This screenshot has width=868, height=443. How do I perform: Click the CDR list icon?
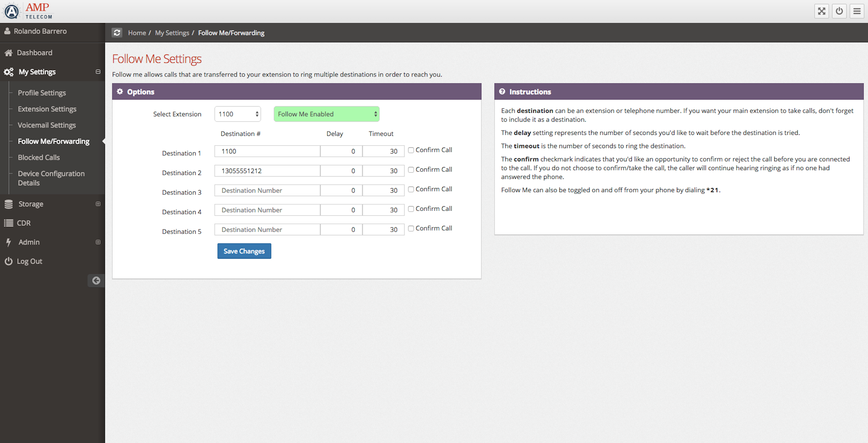[8, 223]
